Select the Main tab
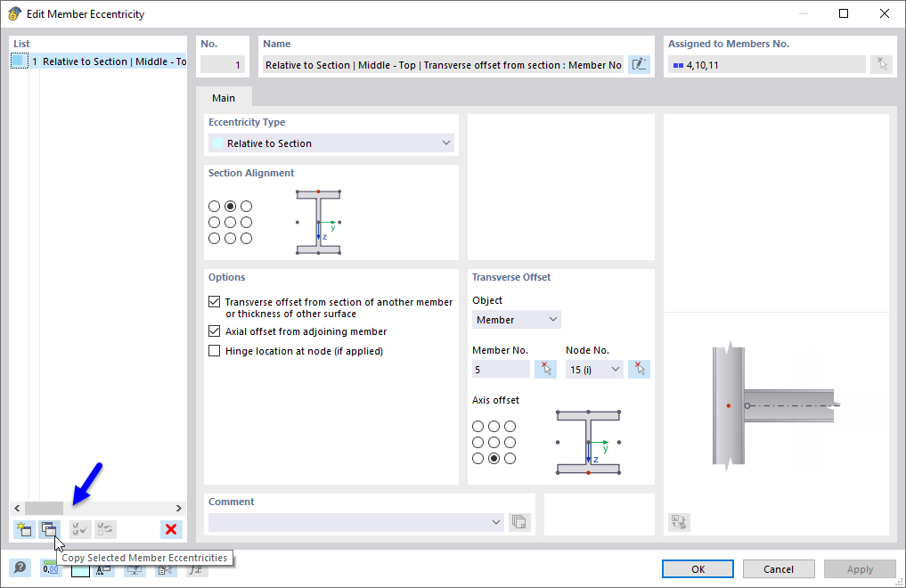 pyautogui.click(x=224, y=98)
